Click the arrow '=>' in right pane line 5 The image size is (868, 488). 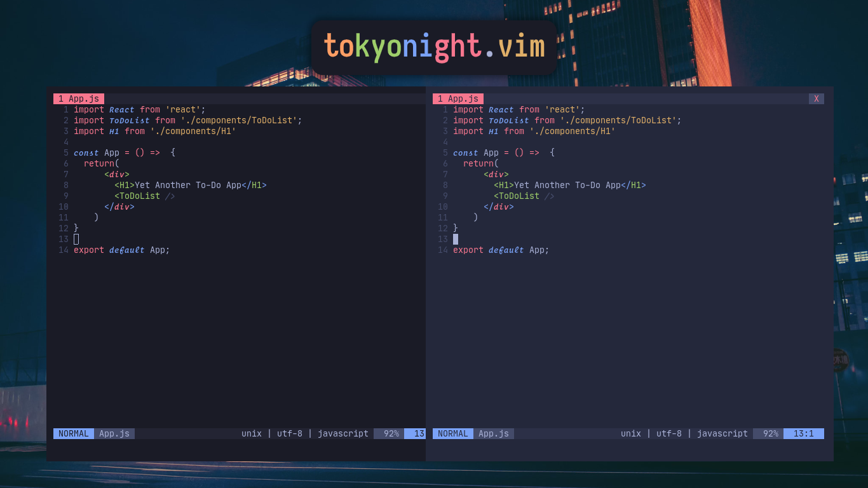click(x=534, y=152)
